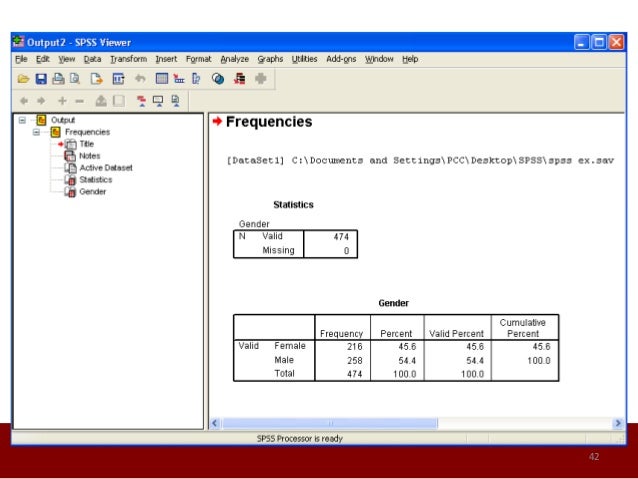Click the horizontal scrollbar right arrow
The height and width of the screenshot is (479, 638).
click(x=618, y=423)
